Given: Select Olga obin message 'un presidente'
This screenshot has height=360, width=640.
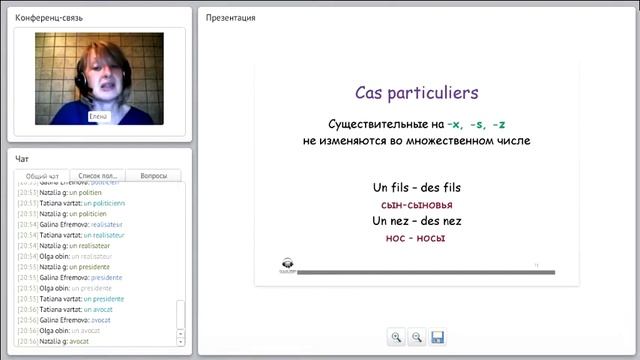Looking at the screenshot, I should pyautogui.click(x=64, y=288).
